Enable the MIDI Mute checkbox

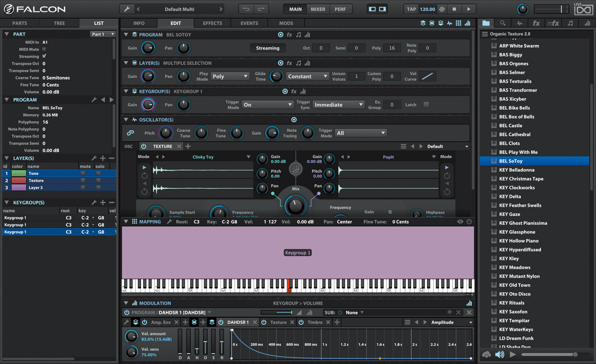(x=44, y=49)
